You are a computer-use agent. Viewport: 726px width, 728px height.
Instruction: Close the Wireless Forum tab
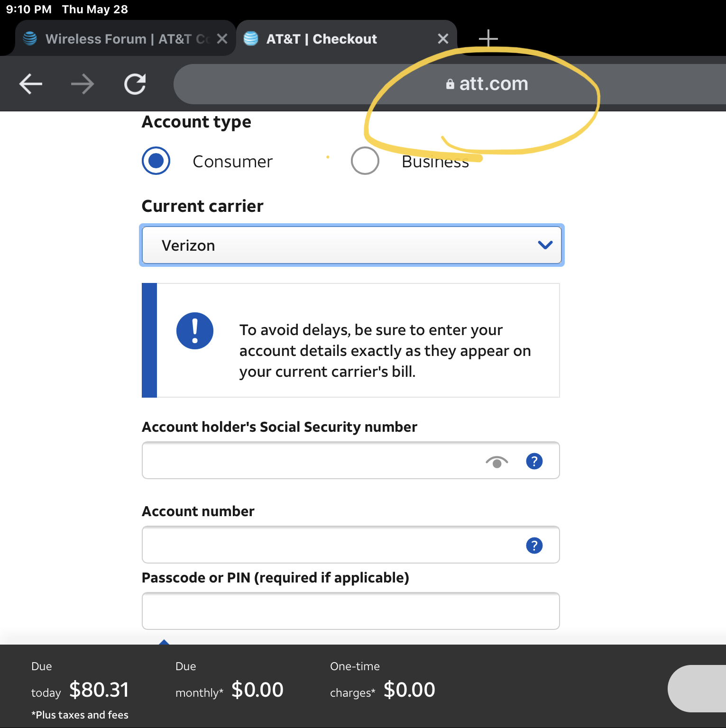[x=222, y=39]
